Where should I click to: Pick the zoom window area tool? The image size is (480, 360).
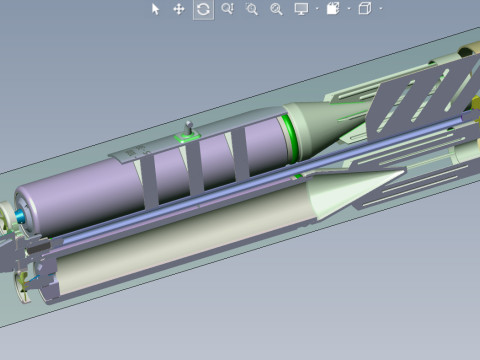252,9
